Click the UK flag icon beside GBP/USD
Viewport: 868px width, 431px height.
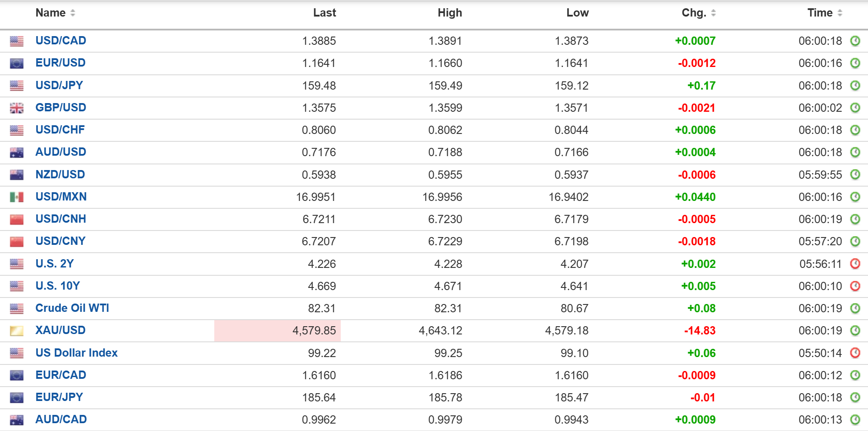[x=17, y=108]
